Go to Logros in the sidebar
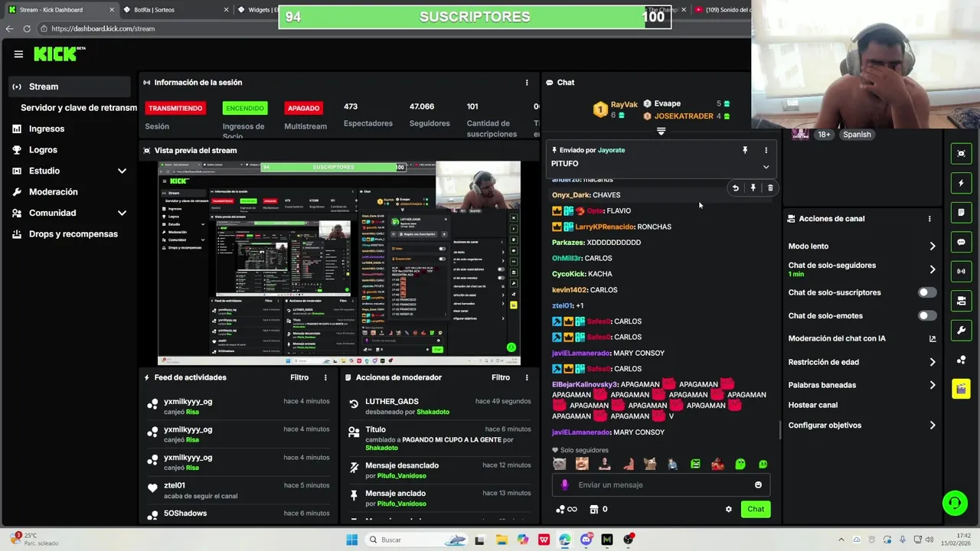This screenshot has width=980, height=551. point(43,150)
